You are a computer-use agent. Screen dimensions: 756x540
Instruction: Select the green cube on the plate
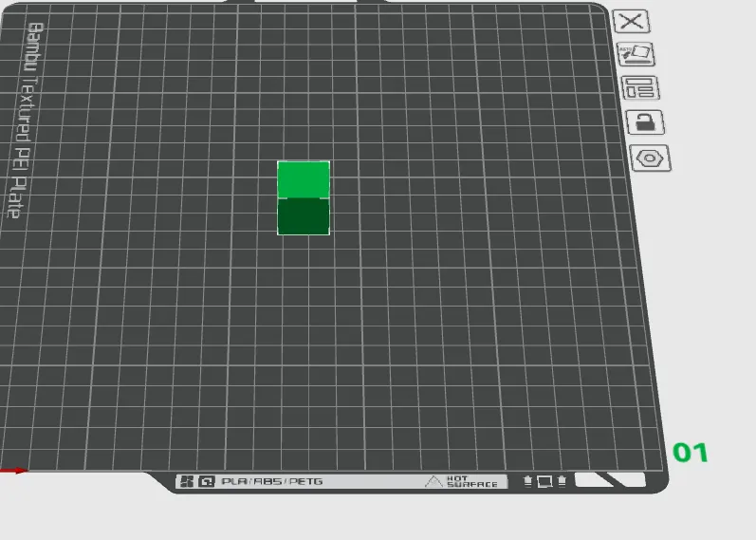point(304,198)
